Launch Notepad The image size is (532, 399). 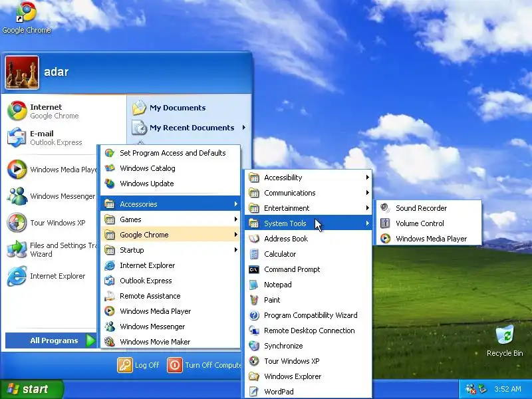coord(309,285)
